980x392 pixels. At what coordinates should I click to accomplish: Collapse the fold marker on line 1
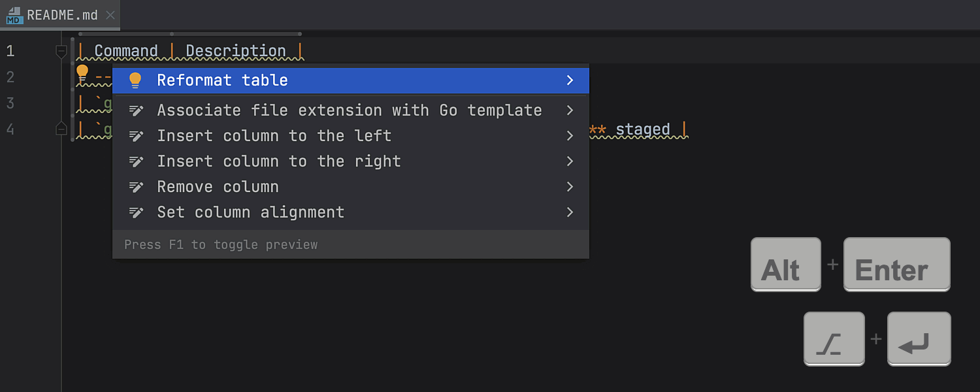pyautogui.click(x=61, y=51)
